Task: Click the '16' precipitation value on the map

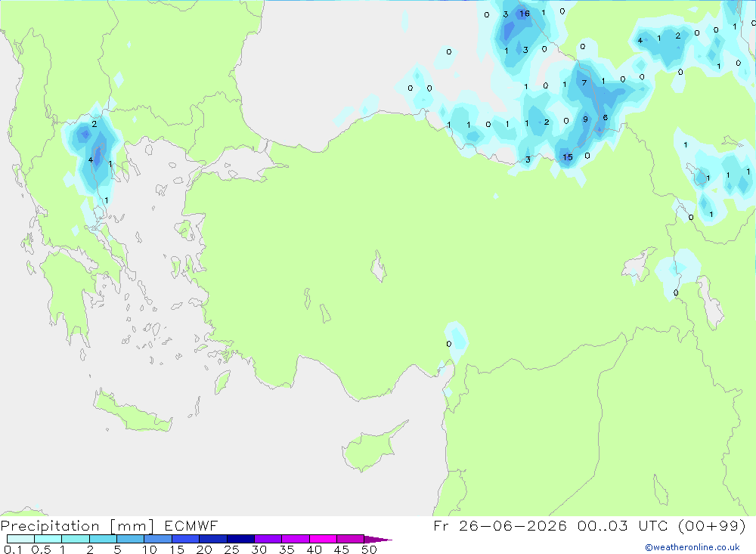Action: point(525,14)
